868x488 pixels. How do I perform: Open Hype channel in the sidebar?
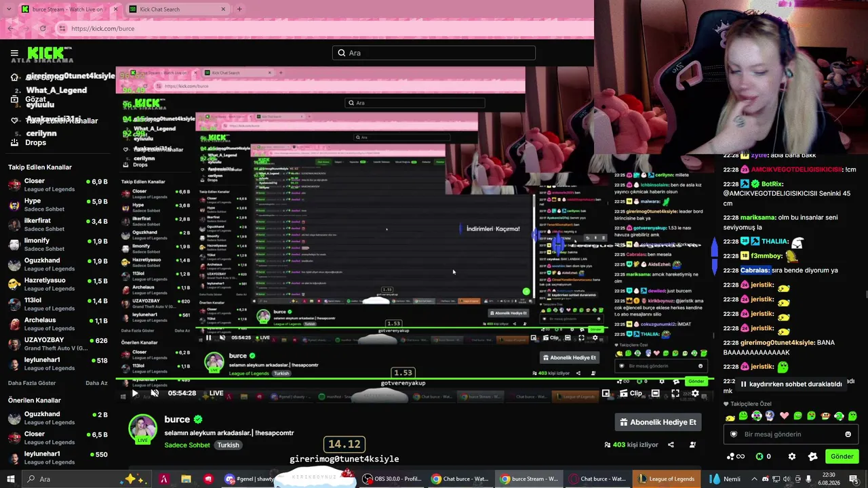tap(58, 205)
